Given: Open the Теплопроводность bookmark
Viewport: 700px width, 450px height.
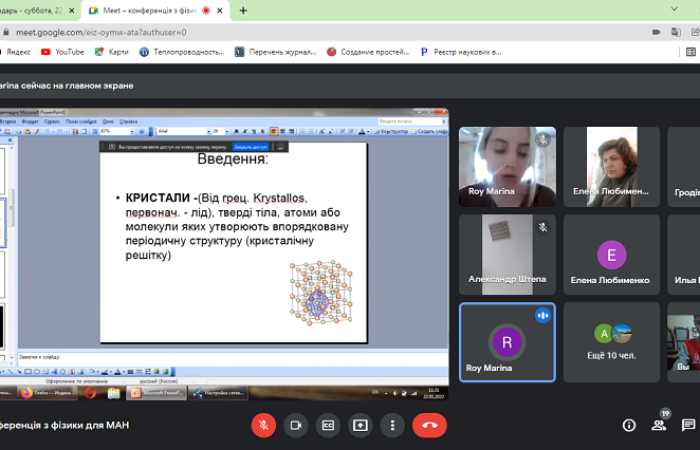Looking at the screenshot, I should [x=181, y=51].
